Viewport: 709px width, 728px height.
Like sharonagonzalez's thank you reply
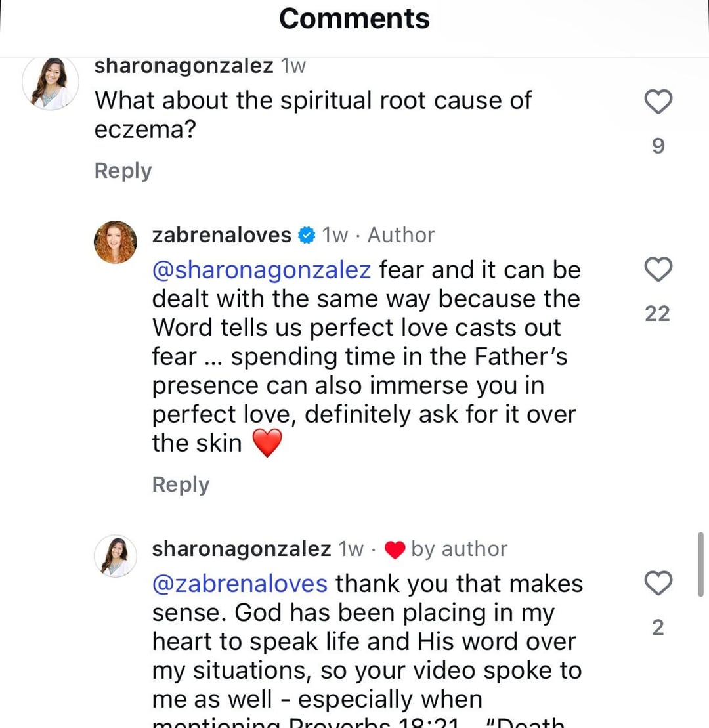click(658, 584)
